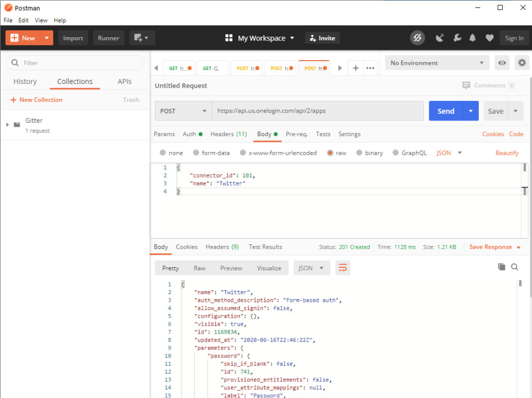Select the binary body type
The image size is (532, 398).
pyautogui.click(x=359, y=153)
